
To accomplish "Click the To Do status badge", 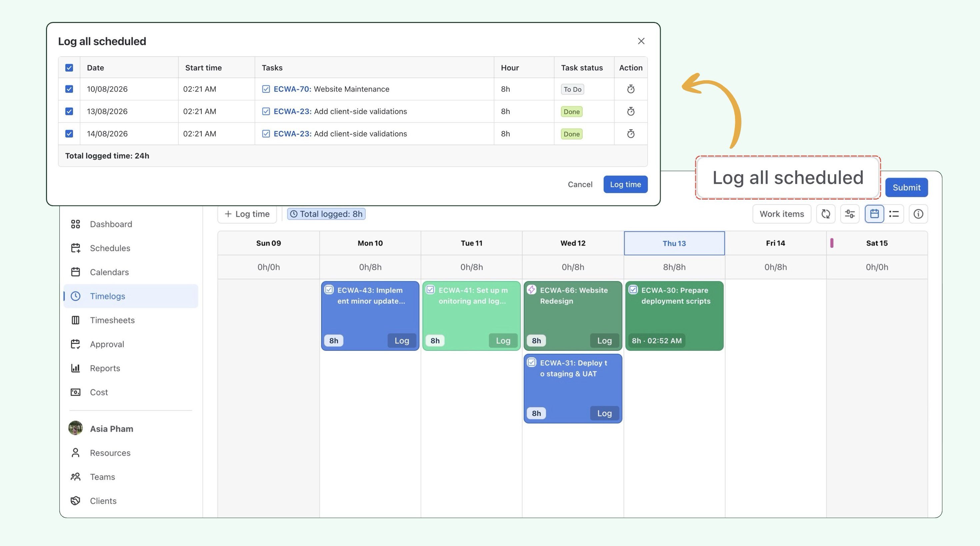I will coord(572,89).
